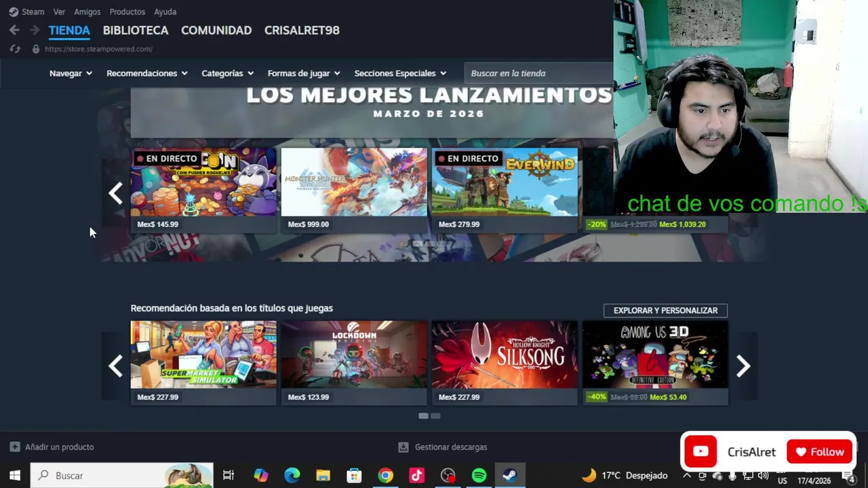The width and height of the screenshot is (868, 488).
Task: Open the Ayuda menu
Action: coord(165,12)
